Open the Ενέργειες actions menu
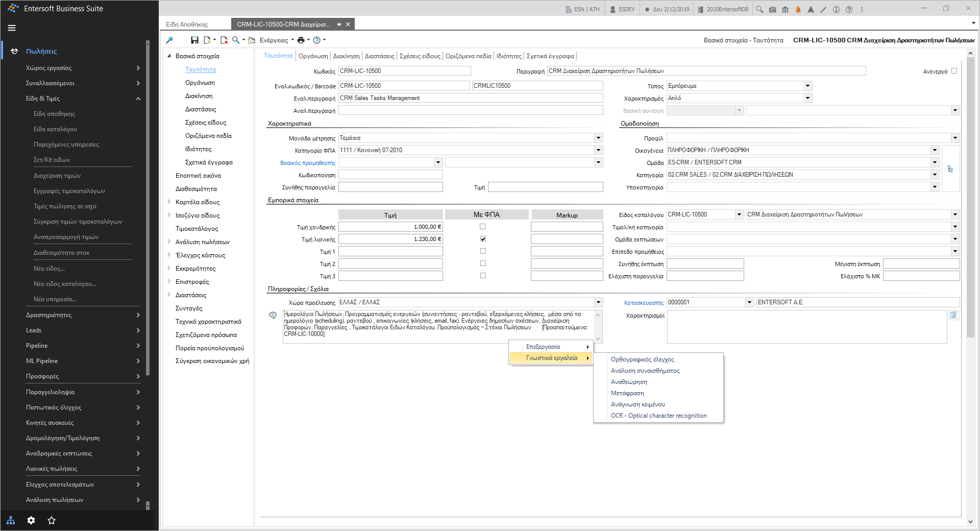The image size is (980, 531). 277,40
